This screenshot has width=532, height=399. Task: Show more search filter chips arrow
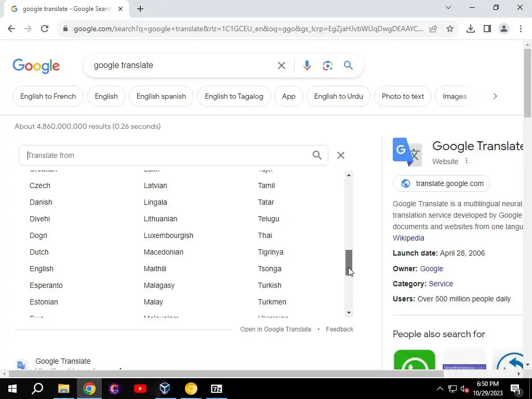[x=495, y=96]
